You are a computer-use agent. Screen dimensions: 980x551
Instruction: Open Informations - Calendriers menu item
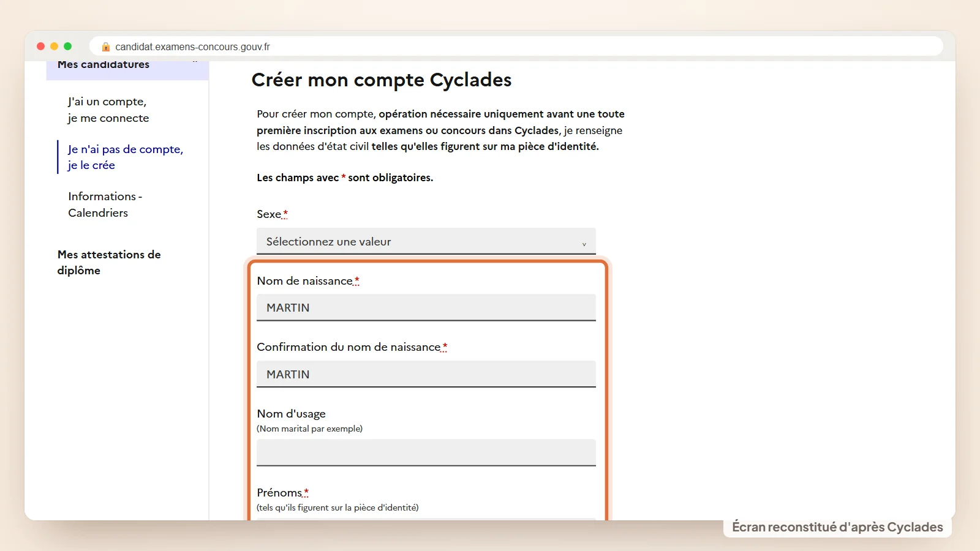tap(105, 204)
